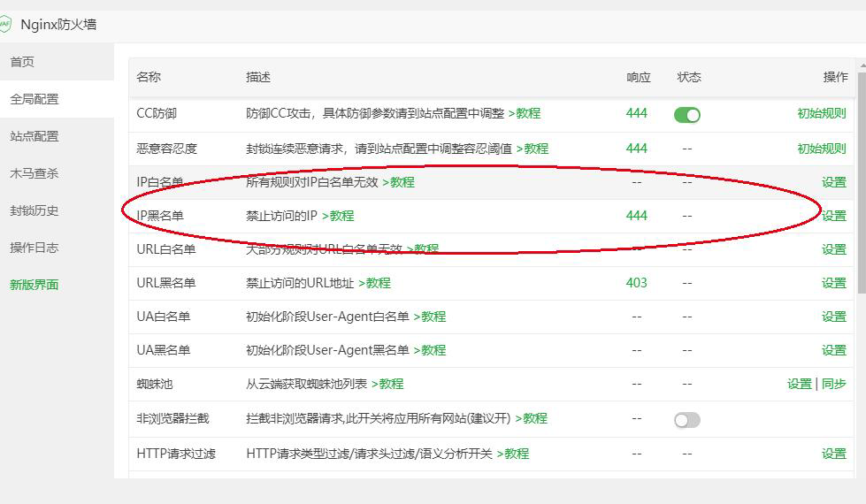
Task: Open 操作日志 sidebar entry
Action: coord(34,248)
